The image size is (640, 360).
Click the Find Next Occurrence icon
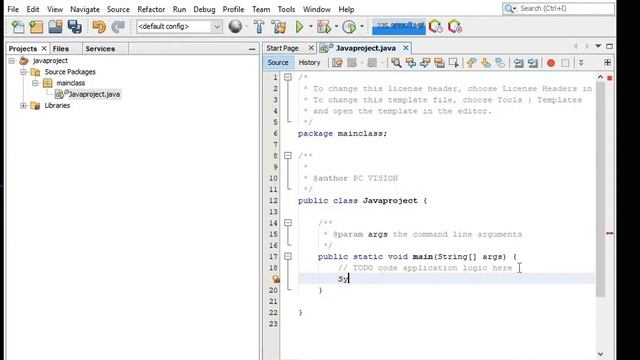425,62
